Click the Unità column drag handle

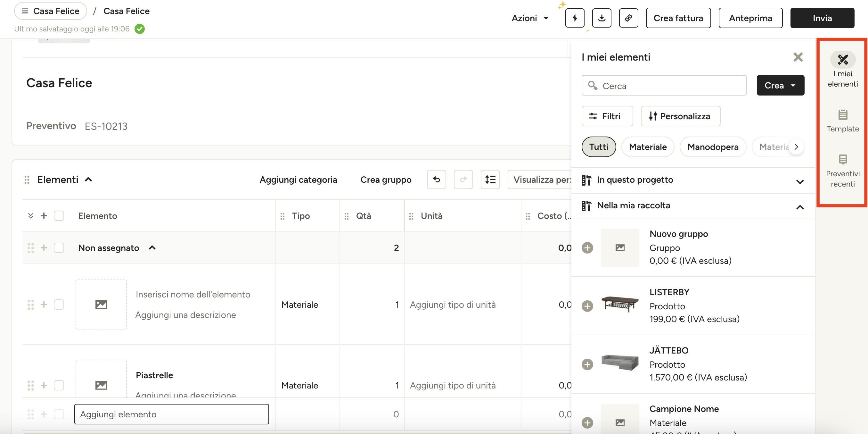(x=412, y=216)
